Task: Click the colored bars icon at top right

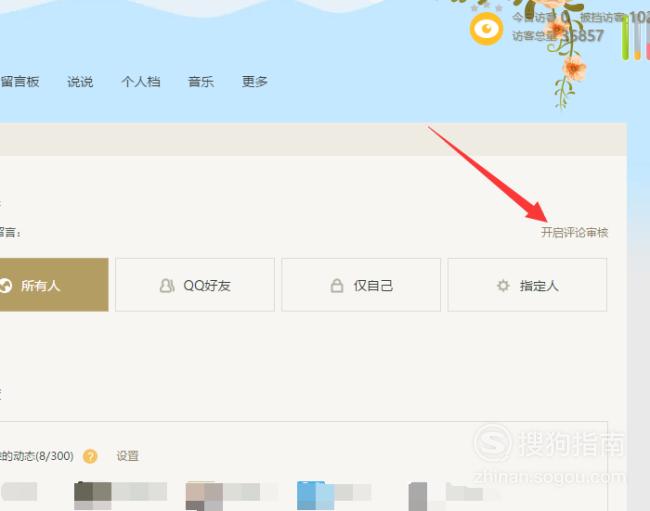Action: 635,38
